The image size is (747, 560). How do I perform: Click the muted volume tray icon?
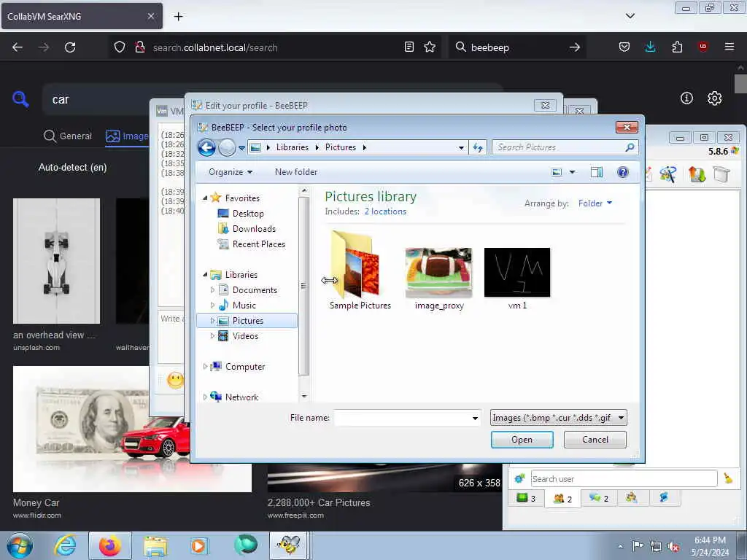click(x=673, y=547)
